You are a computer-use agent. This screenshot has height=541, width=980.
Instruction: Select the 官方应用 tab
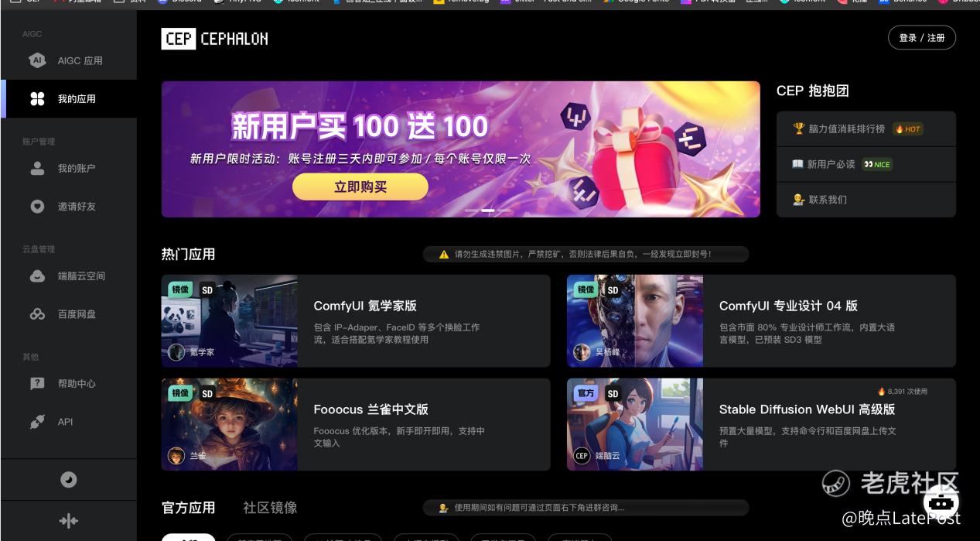coord(188,508)
